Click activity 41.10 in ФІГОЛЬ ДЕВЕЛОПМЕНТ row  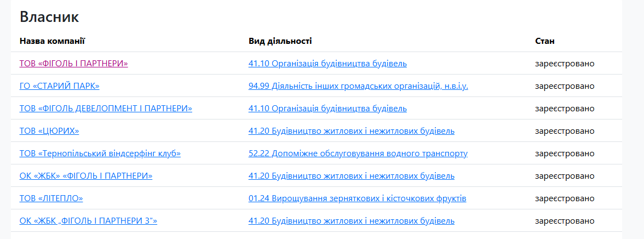coord(327,109)
